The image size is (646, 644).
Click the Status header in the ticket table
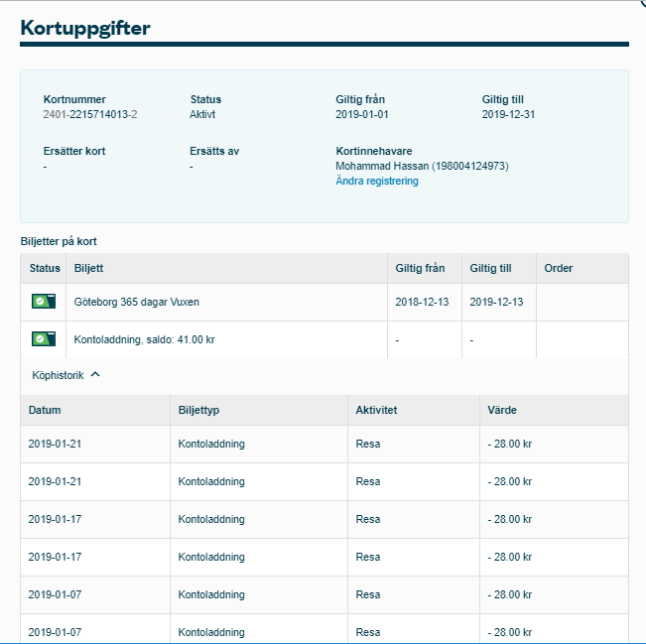tap(45, 268)
